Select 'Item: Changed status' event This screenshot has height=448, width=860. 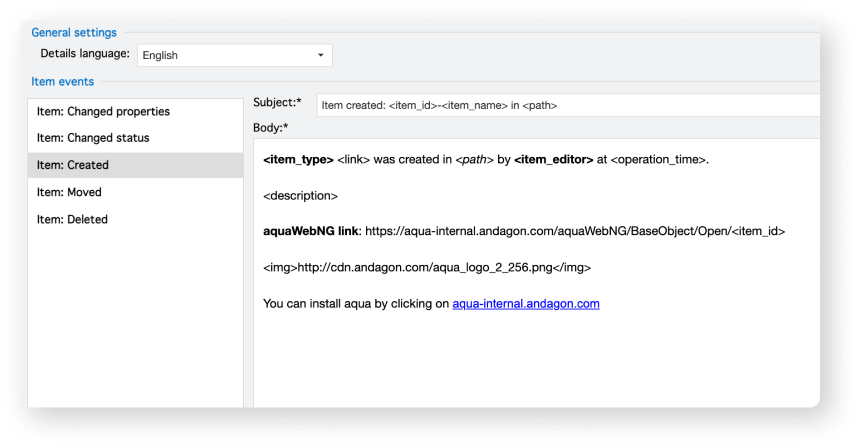tap(92, 138)
